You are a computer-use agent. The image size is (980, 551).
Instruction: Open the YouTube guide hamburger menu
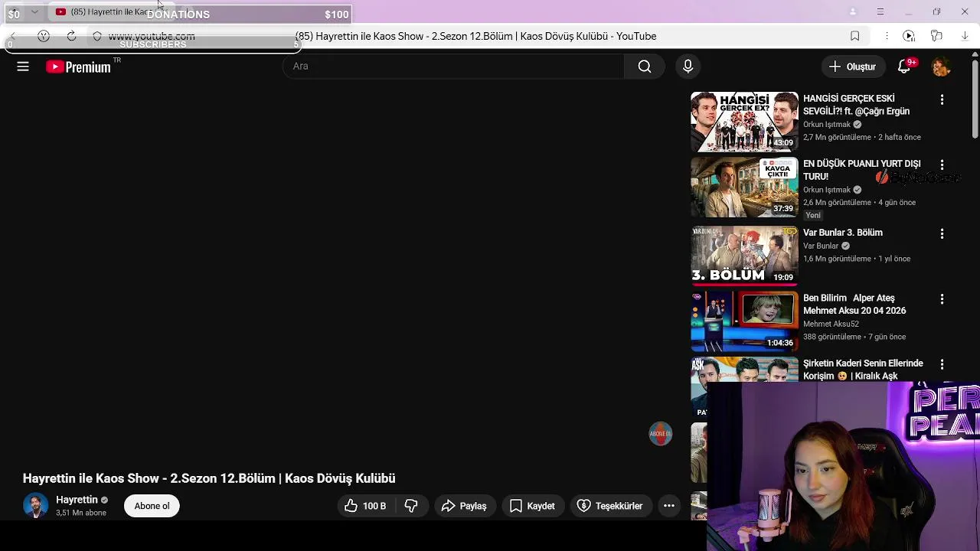click(x=23, y=67)
